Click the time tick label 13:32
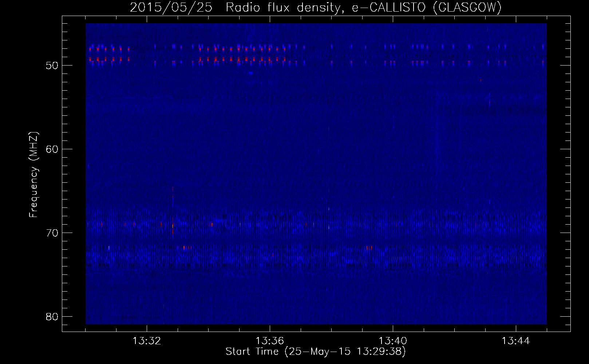The height and width of the screenshot is (364, 589). [147, 341]
